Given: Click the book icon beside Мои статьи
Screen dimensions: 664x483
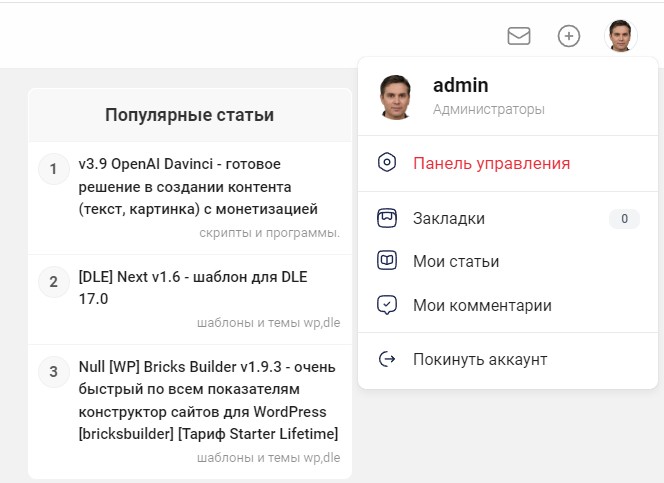Looking at the screenshot, I should [x=387, y=261].
